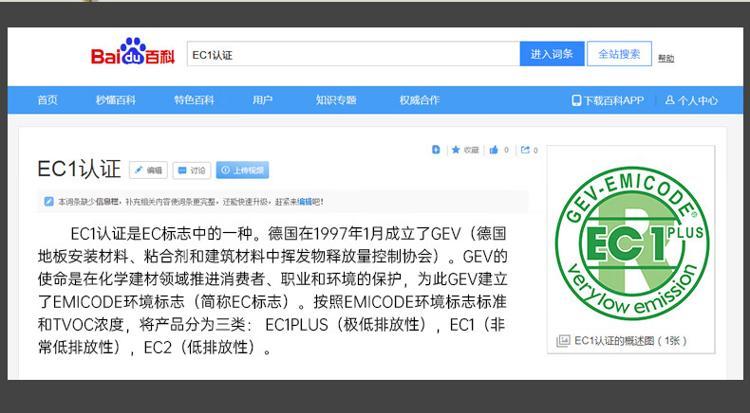Click the blue 编辑 link in notice bar
The image size is (750, 413).
tap(305, 202)
